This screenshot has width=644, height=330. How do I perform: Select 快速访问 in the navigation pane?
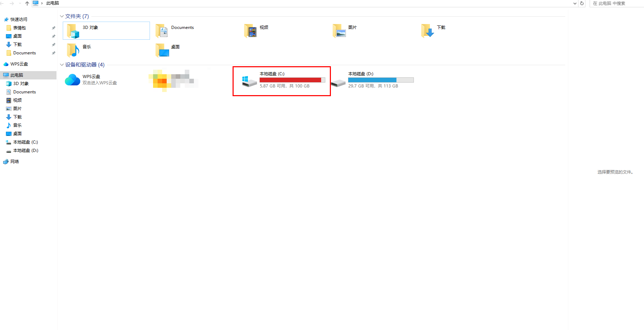click(x=18, y=20)
